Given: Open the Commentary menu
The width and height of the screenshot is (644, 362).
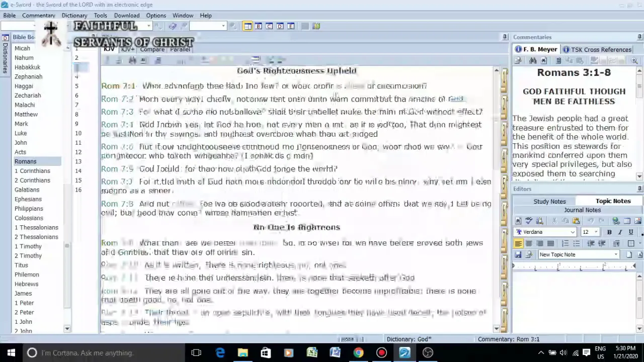Looking at the screenshot, I should [38, 16].
